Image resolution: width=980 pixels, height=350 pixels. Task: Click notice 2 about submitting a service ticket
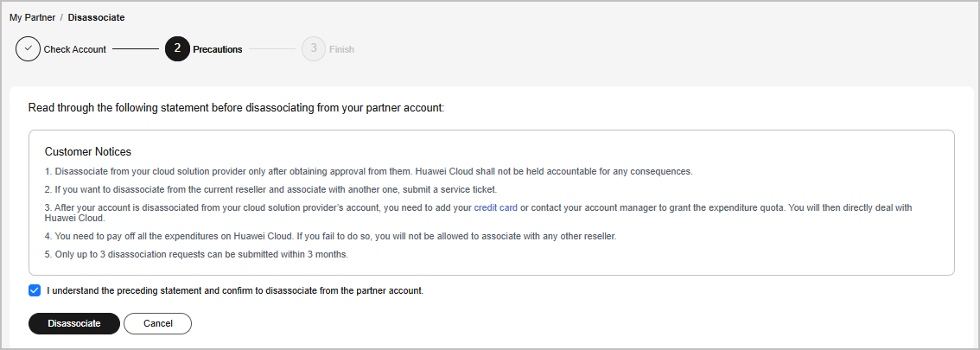pyautogui.click(x=270, y=189)
